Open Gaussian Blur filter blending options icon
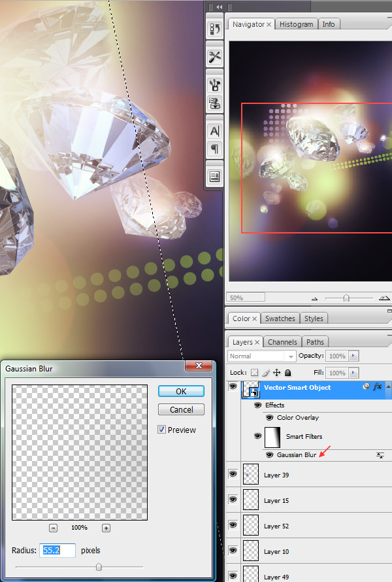 (x=380, y=455)
